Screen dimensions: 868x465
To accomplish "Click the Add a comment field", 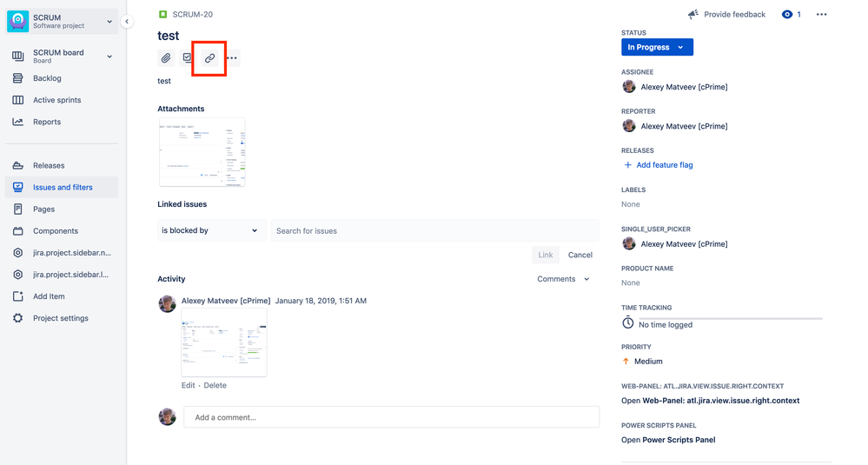I will tap(391, 417).
